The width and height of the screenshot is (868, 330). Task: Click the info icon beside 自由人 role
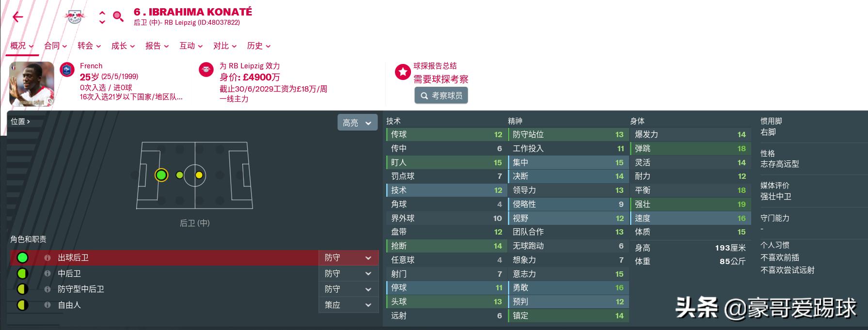47,305
